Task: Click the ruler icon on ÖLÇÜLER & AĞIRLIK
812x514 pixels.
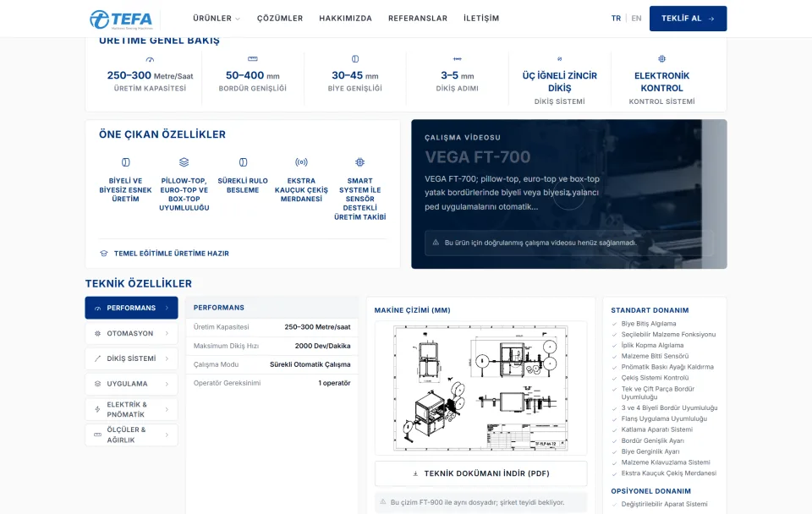Action: pyautogui.click(x=97, y=435)
